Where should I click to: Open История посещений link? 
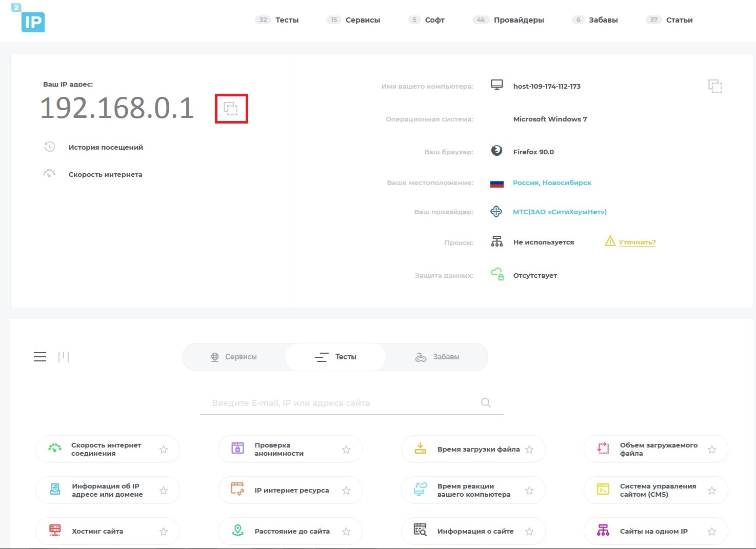click(106, 147)
